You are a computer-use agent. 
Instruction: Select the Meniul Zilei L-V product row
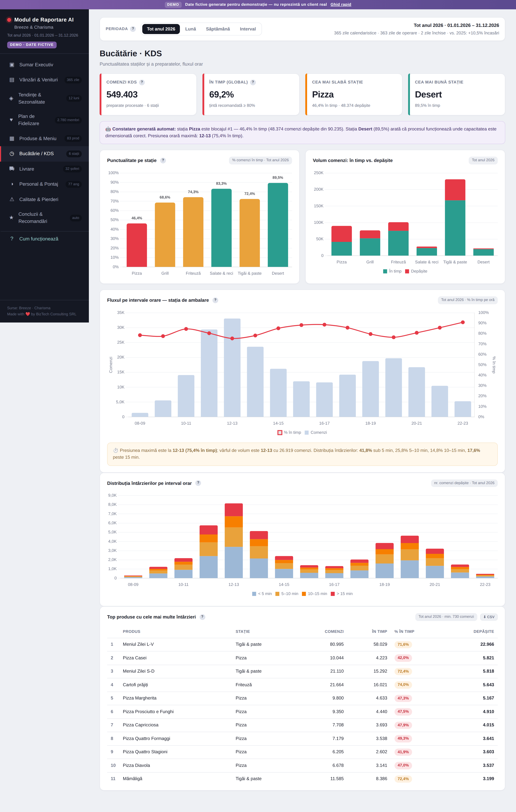pos(302,644)
